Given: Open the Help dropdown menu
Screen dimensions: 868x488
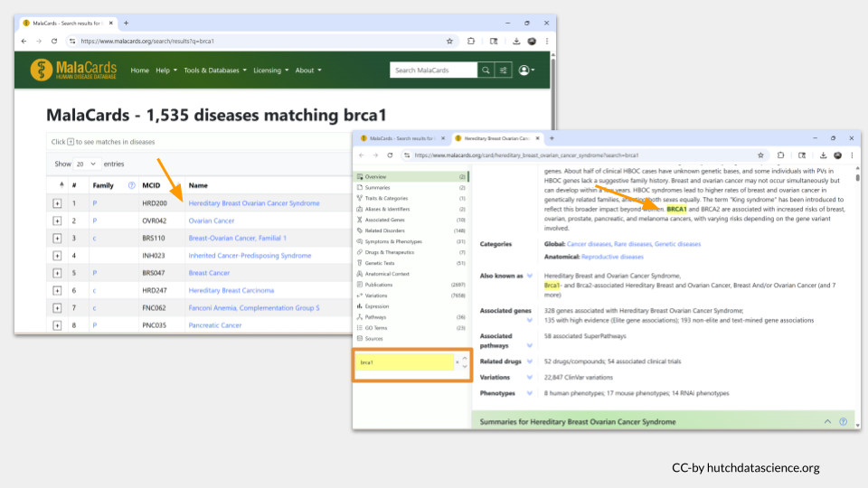Looking at the screenshot, I should [x=166, y=70].
